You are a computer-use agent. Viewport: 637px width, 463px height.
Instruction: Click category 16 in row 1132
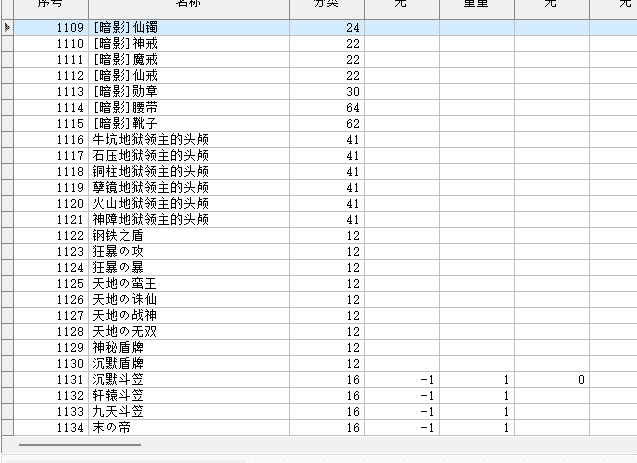click(x=327, y=396)
